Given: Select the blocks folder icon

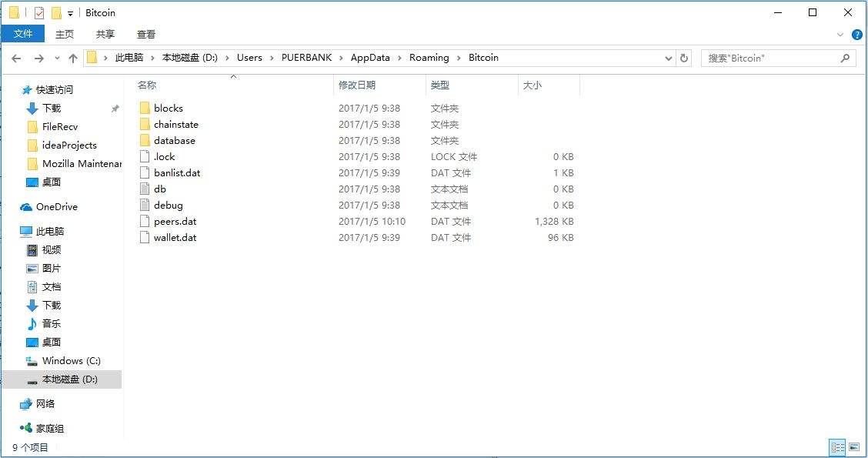Looking at the screenshot, I should tap(145, 108).
